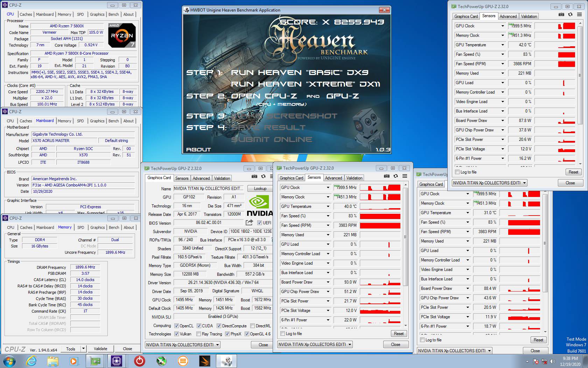The image size is (588, 368).
Task: Click Lookup button in GPU-Z Graphics Card window
Action: (260, 189)
